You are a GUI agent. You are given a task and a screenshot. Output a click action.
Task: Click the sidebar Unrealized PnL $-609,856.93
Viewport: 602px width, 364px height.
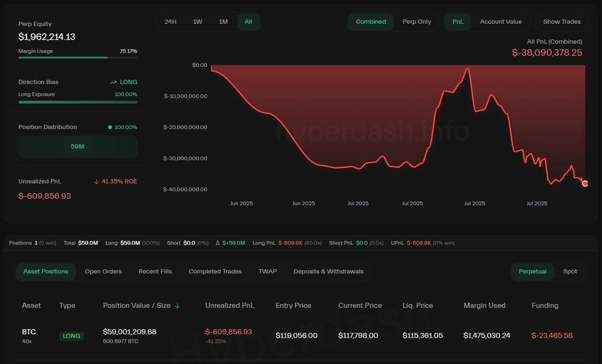pyautogui.click(x=45, y=196)
